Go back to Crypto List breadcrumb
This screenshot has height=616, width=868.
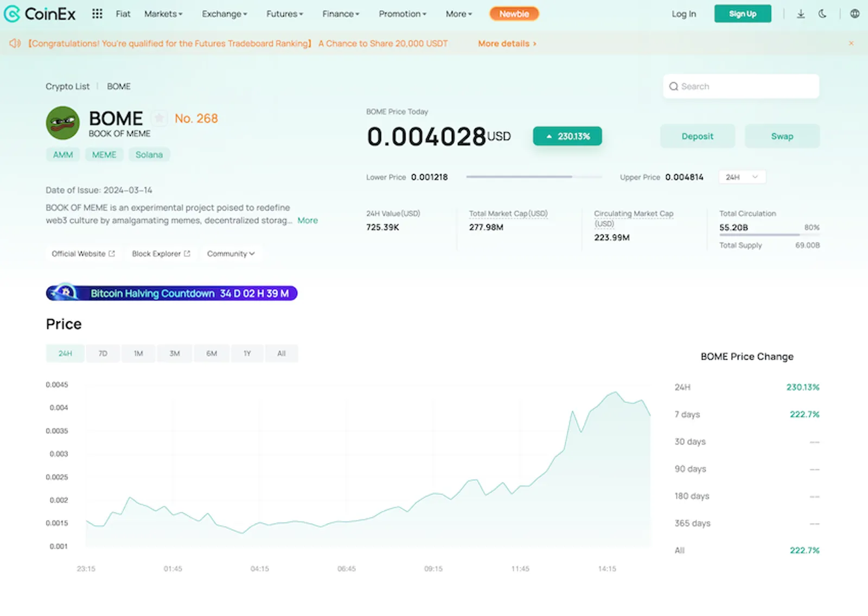67,86
